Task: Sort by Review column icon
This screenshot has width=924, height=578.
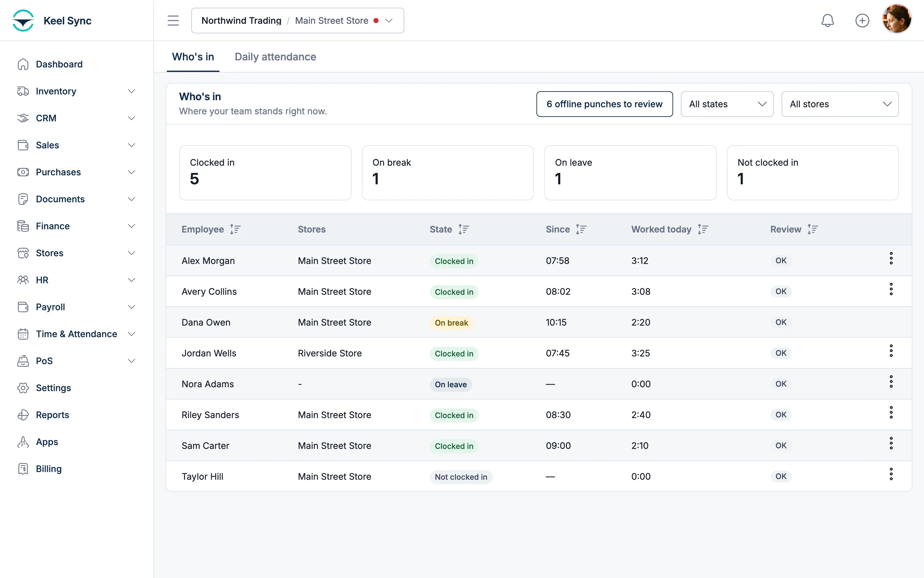Action: [812, 229]
